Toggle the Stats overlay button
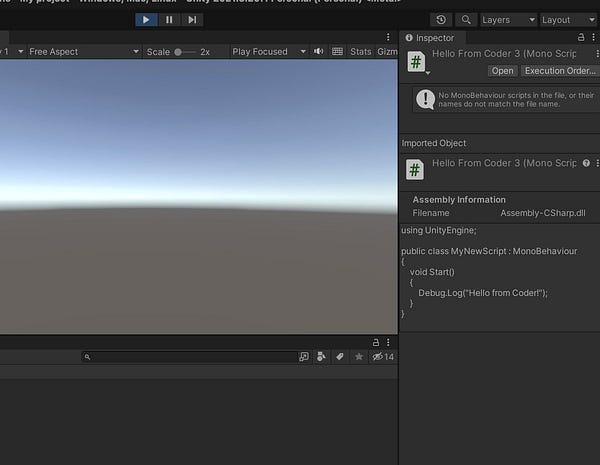The image size is (600, 465). pos(360,52)
